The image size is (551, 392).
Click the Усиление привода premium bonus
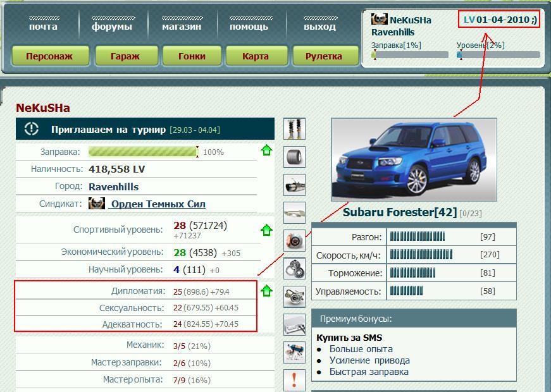coord(369,360)
